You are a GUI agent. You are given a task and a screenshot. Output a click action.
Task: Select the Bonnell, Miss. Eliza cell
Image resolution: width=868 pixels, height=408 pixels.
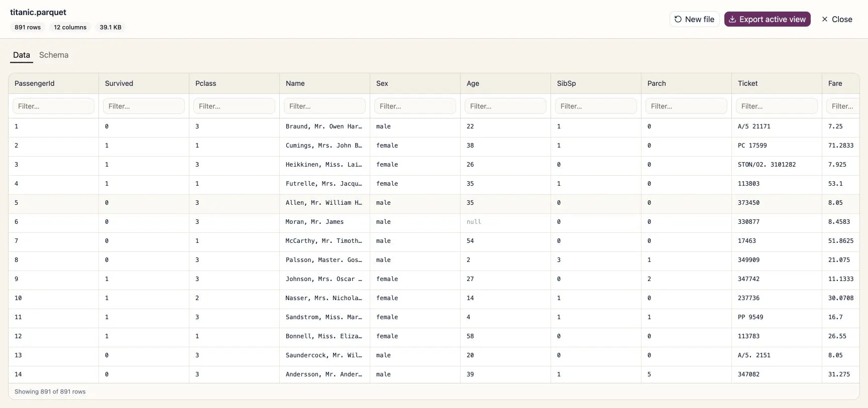click(325, 336)
